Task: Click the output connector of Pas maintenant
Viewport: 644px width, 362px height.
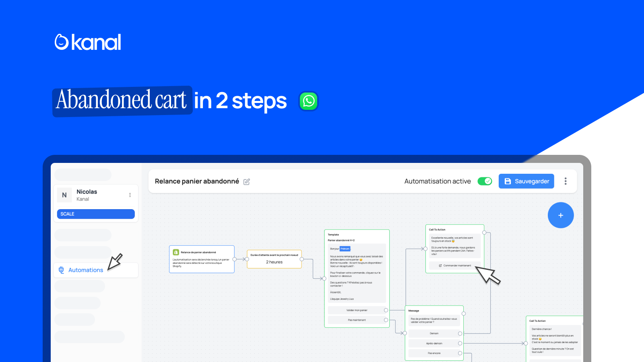Action: [x=386, y=320]
